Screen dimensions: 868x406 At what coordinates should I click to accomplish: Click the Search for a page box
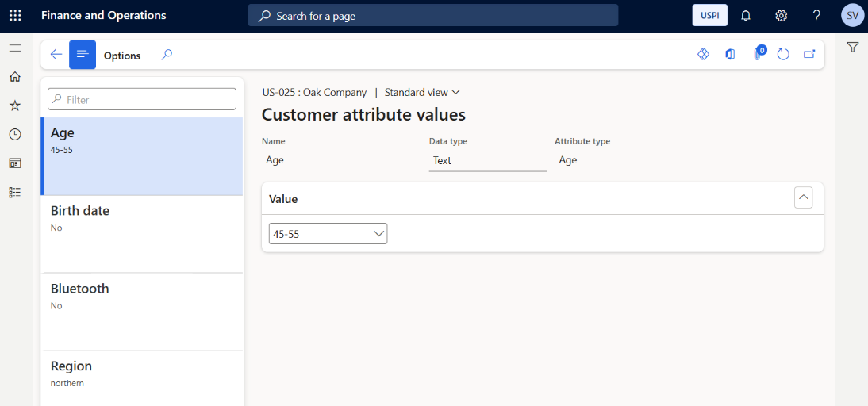[433, 16]
